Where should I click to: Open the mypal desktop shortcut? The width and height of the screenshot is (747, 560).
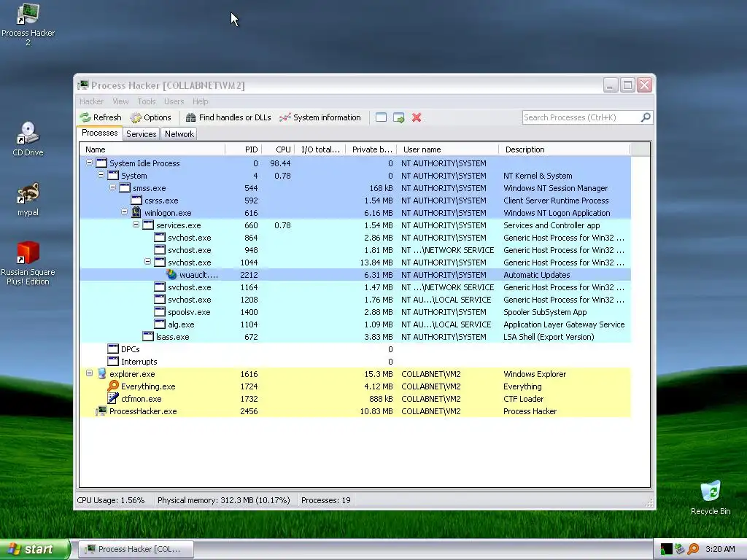point(28,199)
